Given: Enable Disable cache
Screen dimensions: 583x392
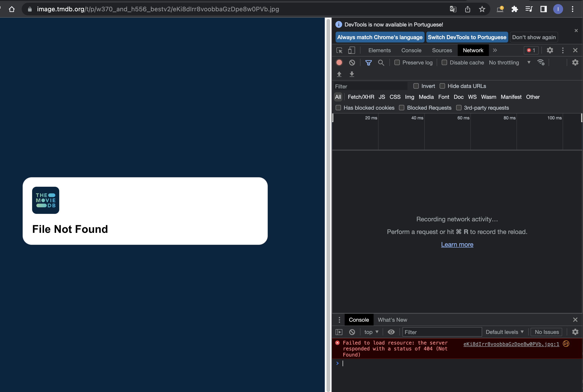Looking at the screenshot, I should click(444, 62).
